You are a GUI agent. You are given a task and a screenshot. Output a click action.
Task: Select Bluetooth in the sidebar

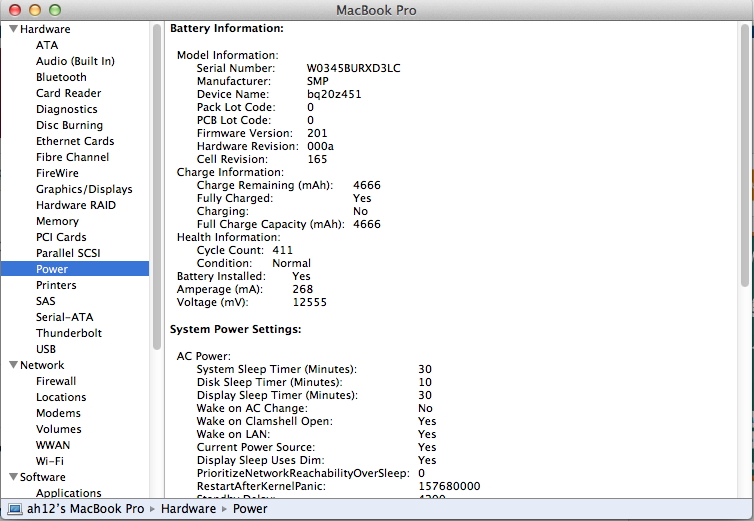[61, 77]
